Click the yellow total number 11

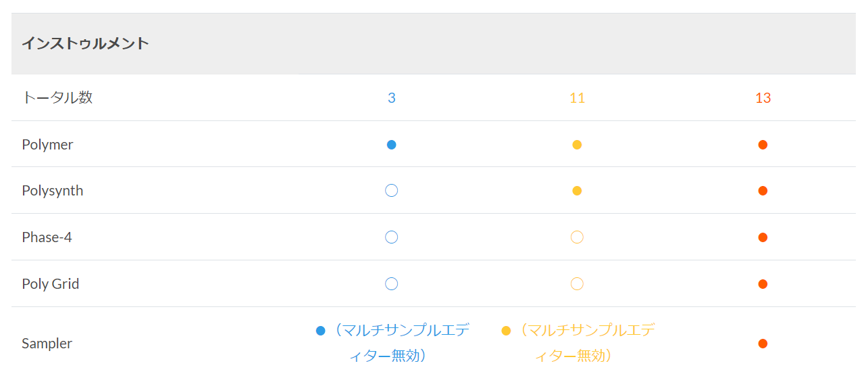click(x=577, y=98)
